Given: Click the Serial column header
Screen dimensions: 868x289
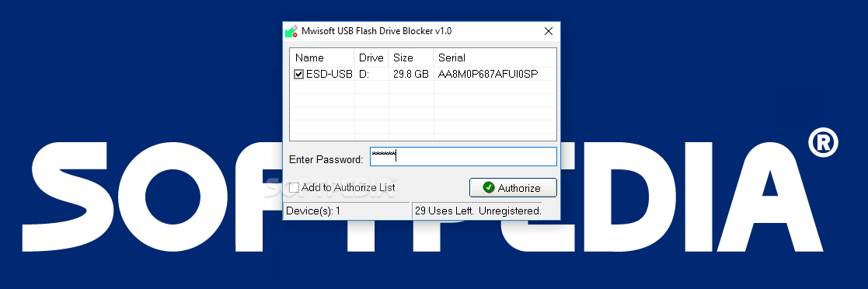Looking at the screenshot, I should [x=495, y=57].
